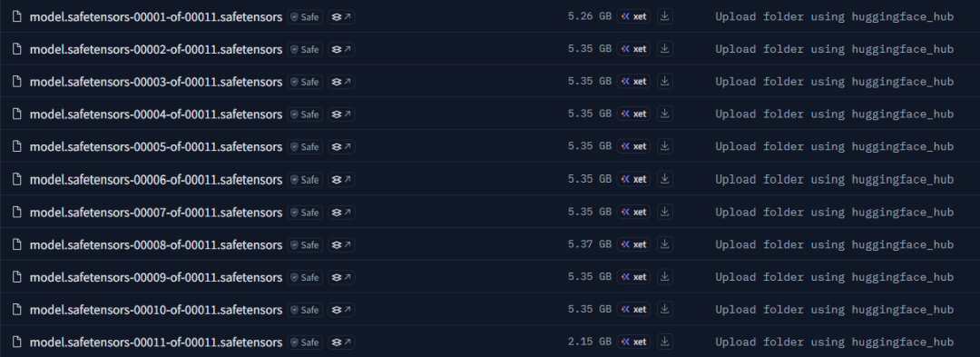
Task: Open model.safetensors-00007-of-00011.safetensors file
Action: [x=156, y=212]
